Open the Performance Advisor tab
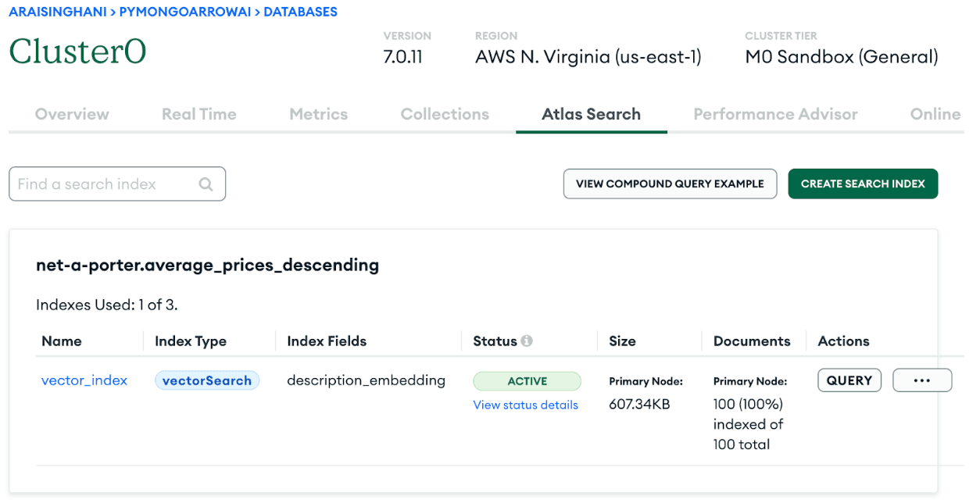The width and height of the screenshot is (980, 503). click(x=774, y=114)
